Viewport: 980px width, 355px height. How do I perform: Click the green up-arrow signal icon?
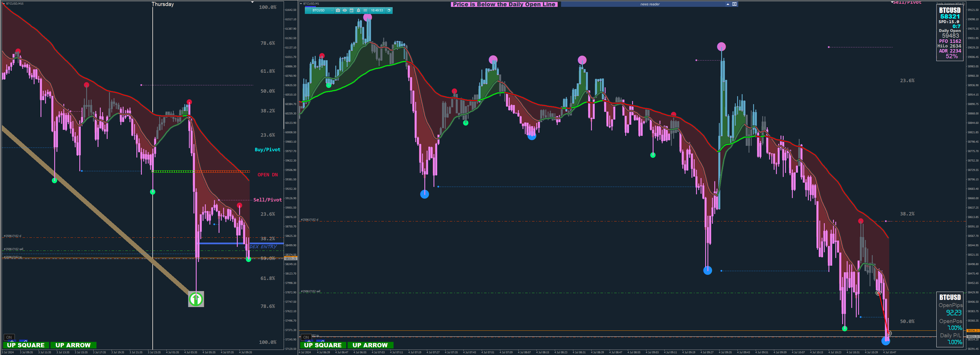coord(196,299)
